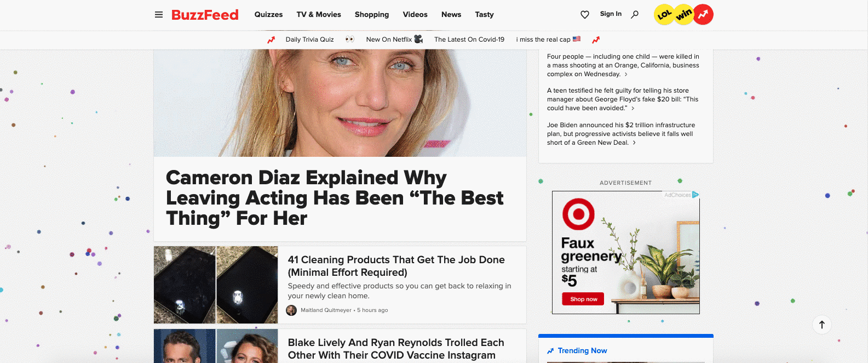Click the red trending arrow badge

tap(703, 14)
